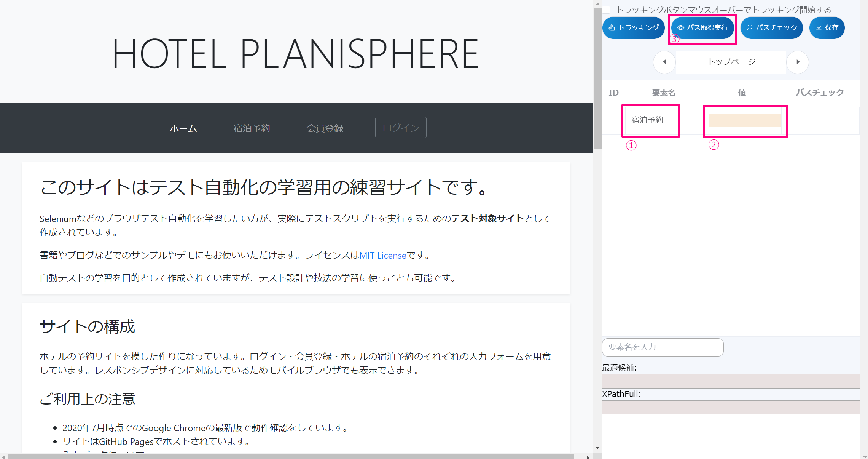868x459 pixels.
Task: Click the トップページ page label
Action: pos(731,62)
